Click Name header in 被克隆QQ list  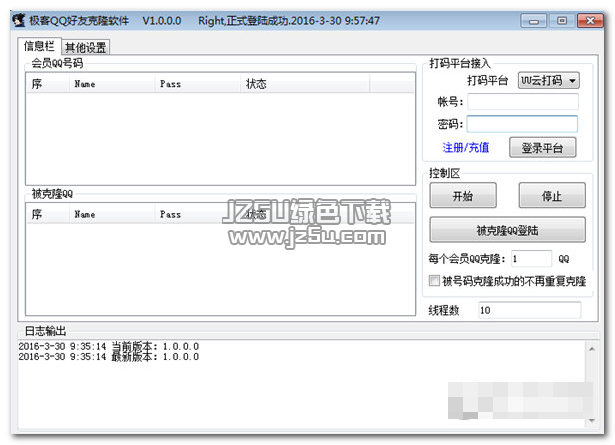[x=111, y=214]
